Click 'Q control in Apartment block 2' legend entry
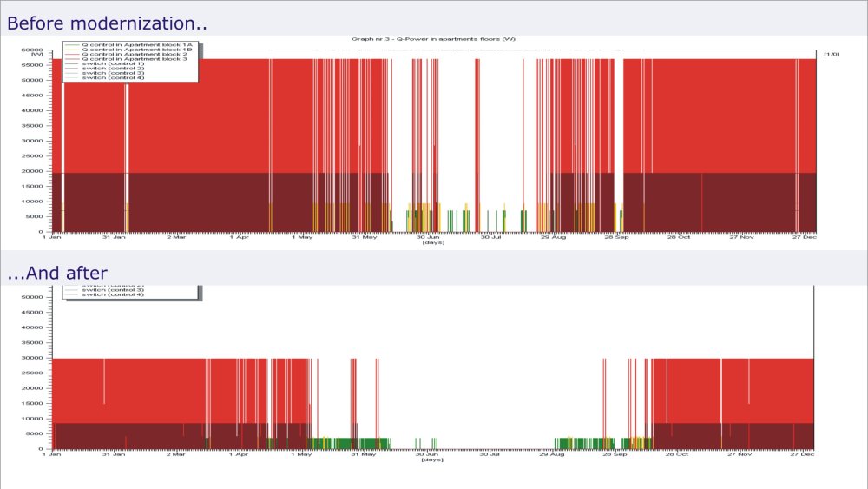The height and width of the screenshot is (489, 868). tap(130, 54)
